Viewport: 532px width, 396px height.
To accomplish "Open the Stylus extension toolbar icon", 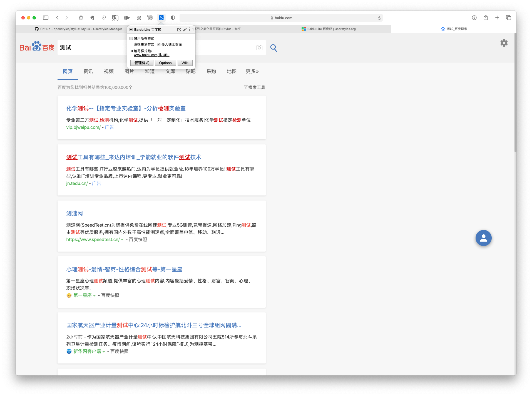I will [161, 18].
